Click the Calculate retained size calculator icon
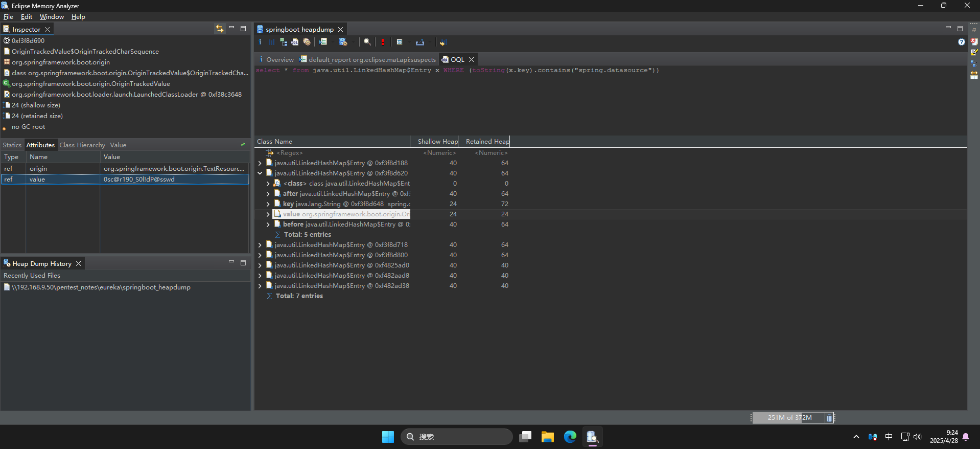980x449 pixels. tap(400, 42)
